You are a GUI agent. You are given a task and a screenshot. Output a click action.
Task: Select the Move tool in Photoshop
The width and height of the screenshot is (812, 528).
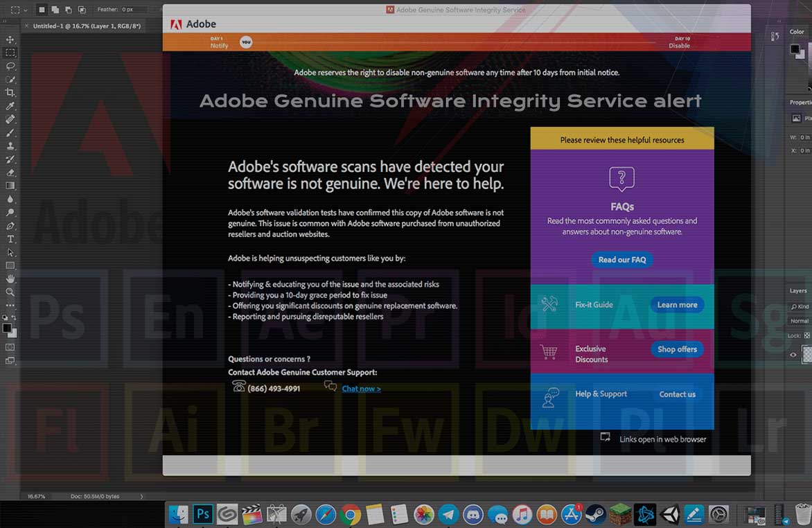pos(10,39)
